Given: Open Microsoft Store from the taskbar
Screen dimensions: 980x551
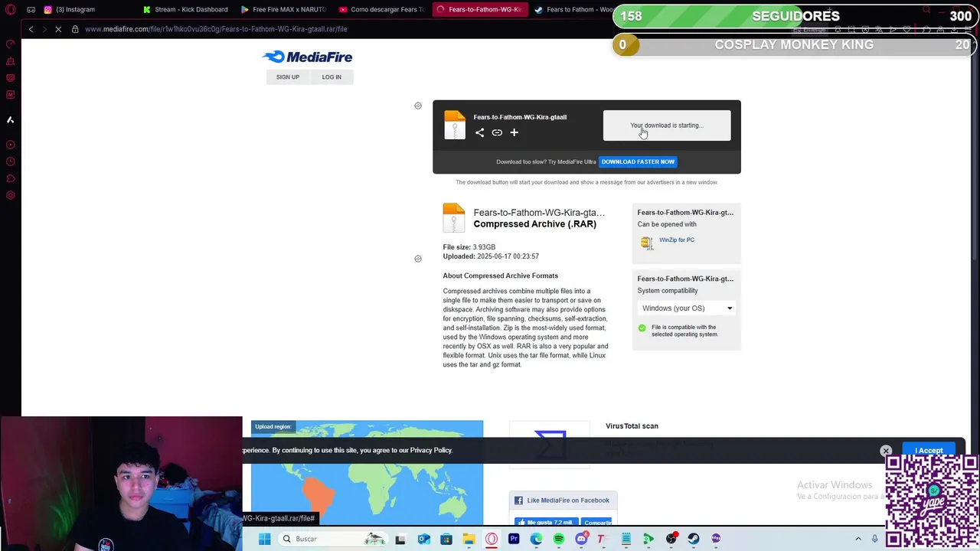Looking at the screenshot, I should click(x=446, y=540).
